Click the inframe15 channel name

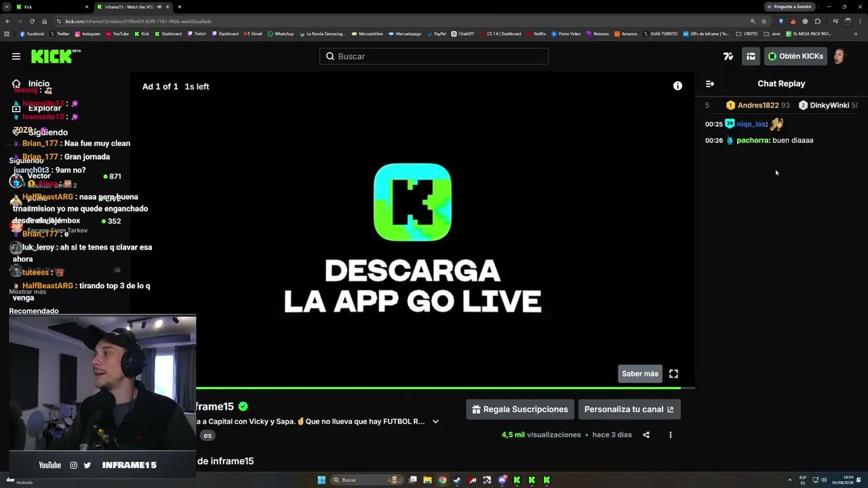tap(215, 407)
